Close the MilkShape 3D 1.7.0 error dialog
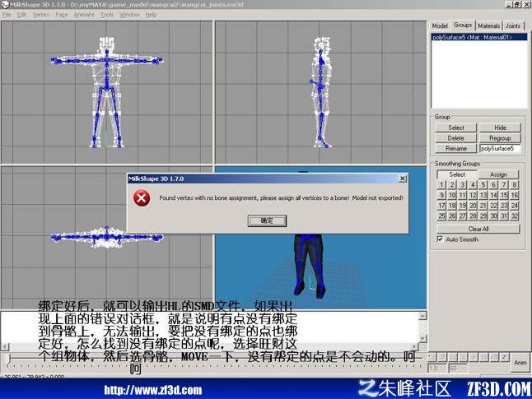Viewport: 532px width, 399px height. pos(403,179)
